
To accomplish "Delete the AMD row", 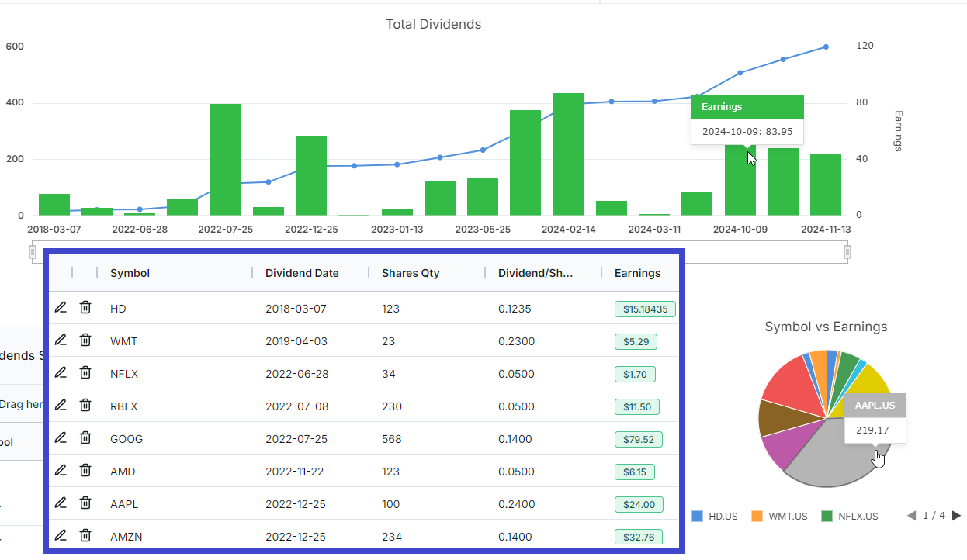I will click(85, 471).
